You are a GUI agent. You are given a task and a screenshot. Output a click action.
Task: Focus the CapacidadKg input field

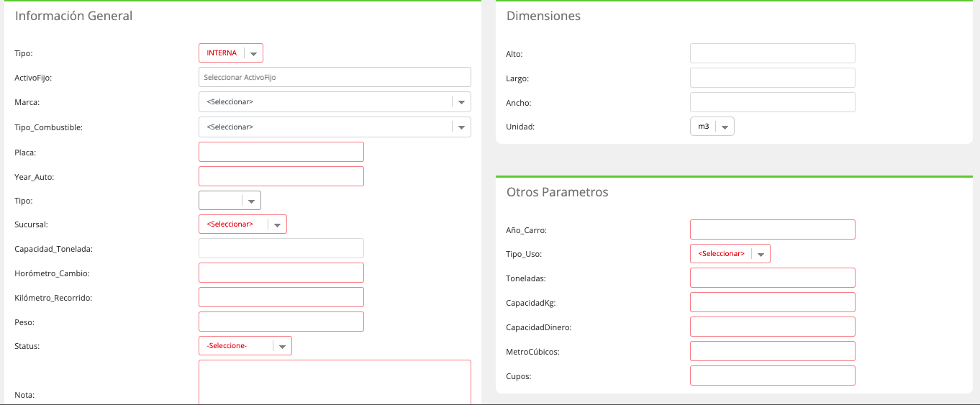pyautogui.click(x=773, y=302)
